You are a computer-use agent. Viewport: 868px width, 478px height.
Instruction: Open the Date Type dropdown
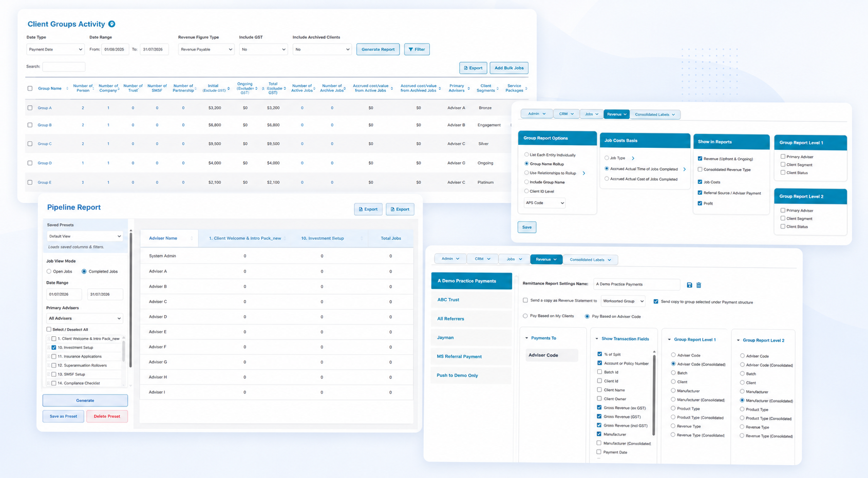point(55,49)
